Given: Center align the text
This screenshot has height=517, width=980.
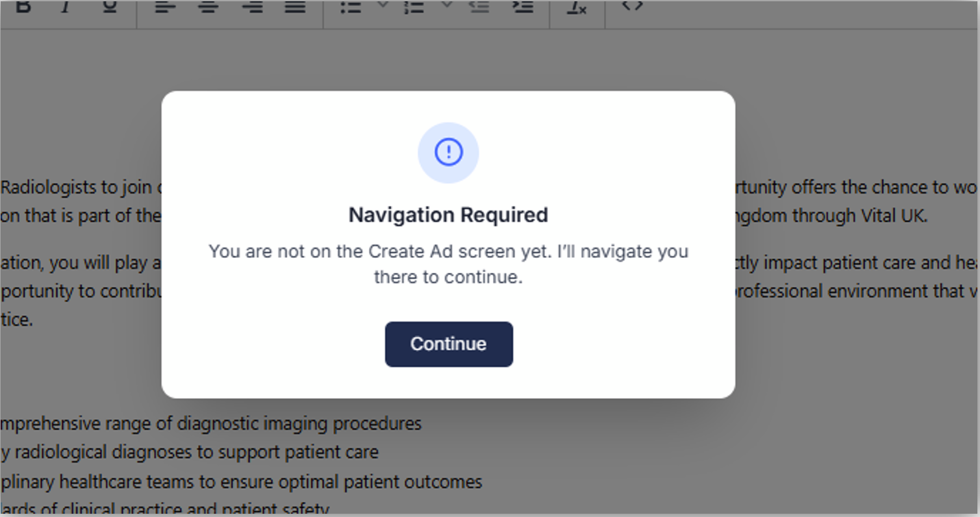Looking at the screenshot, I should click(x=208, y=6).
